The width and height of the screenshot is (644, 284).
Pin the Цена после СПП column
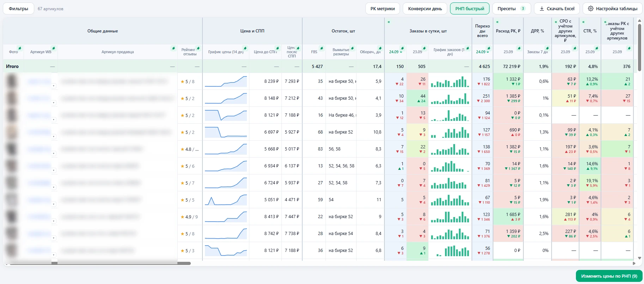point(298,48)
